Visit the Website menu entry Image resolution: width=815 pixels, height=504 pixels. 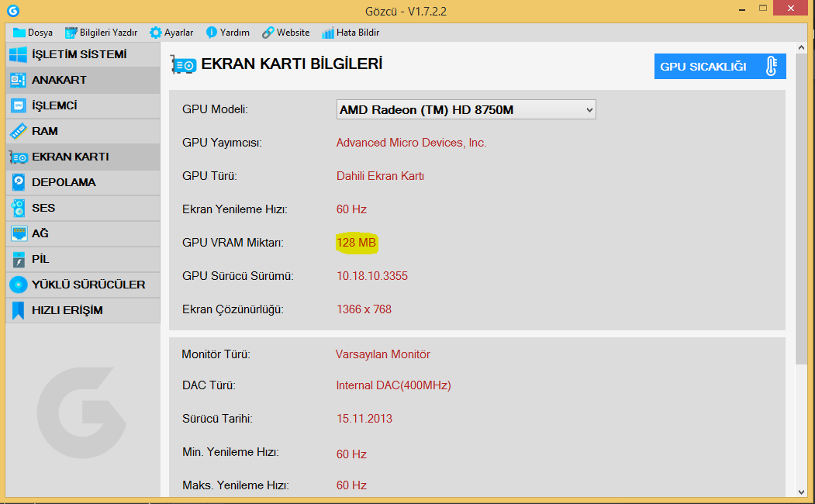point(286,33)
